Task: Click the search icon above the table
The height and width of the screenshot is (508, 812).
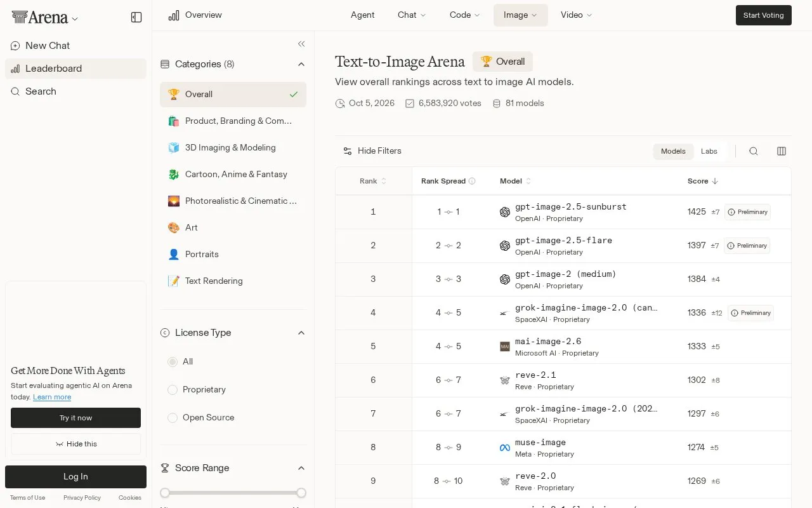Action: (x=754, y=151)
